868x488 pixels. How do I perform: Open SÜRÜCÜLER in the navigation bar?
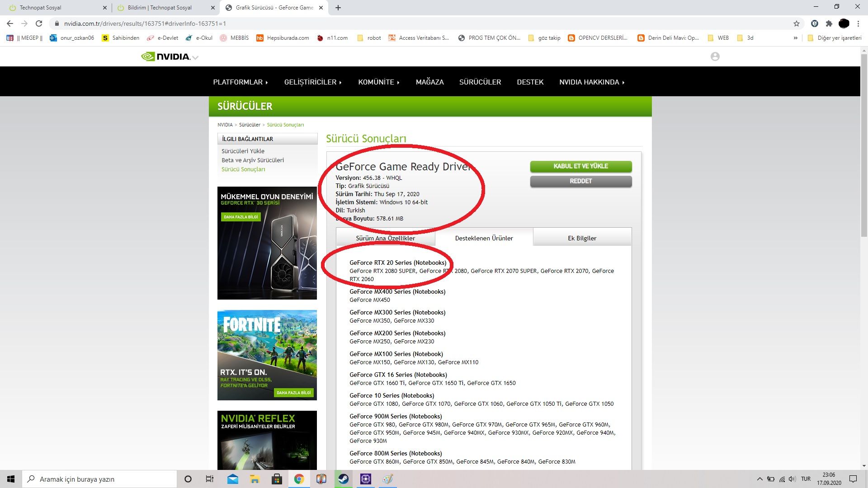tap(480, 82)
